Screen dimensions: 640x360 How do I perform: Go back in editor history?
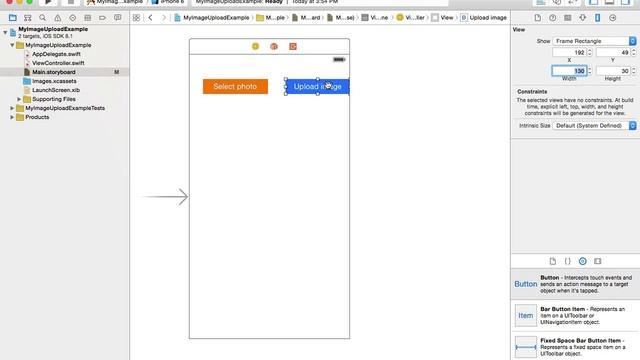coord(151,18)
